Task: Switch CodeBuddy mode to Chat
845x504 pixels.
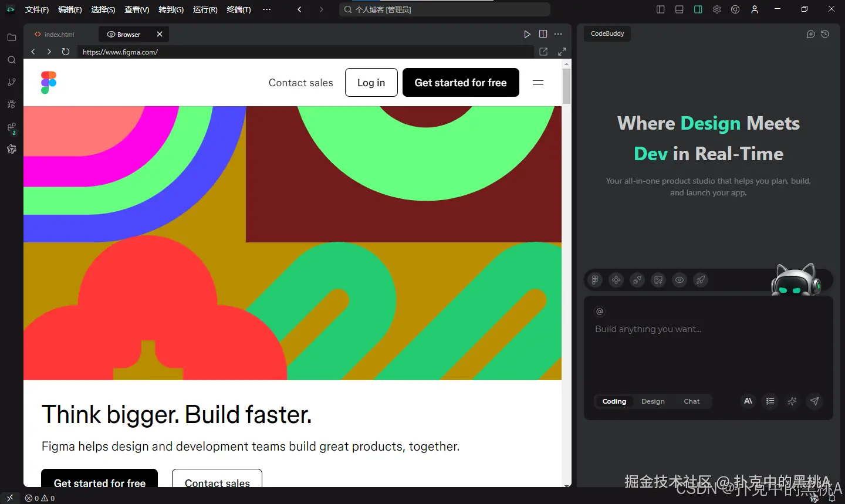Action: [x=692, y=401]
